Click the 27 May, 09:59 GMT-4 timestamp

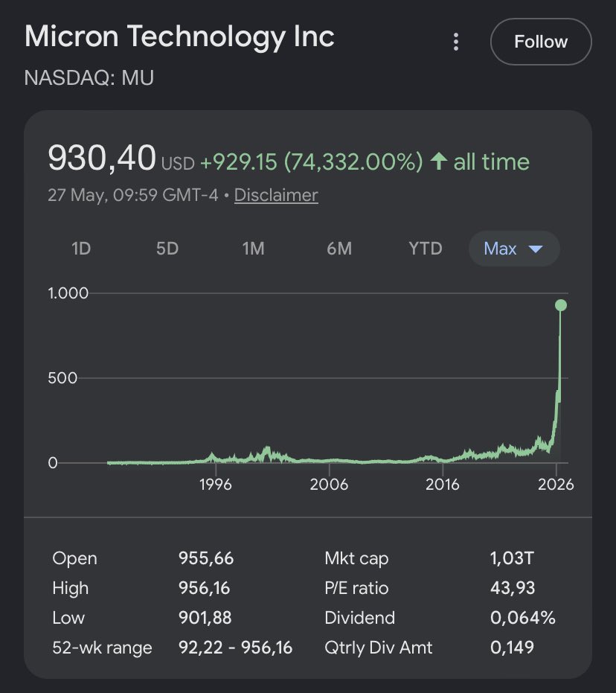point(132,195)
